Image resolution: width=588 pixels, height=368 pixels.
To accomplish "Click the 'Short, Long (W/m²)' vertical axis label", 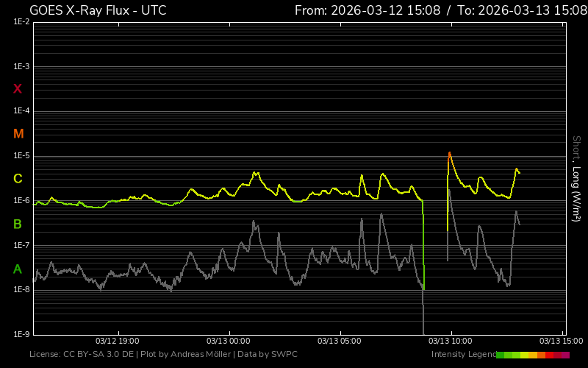I will pos(576,179).
